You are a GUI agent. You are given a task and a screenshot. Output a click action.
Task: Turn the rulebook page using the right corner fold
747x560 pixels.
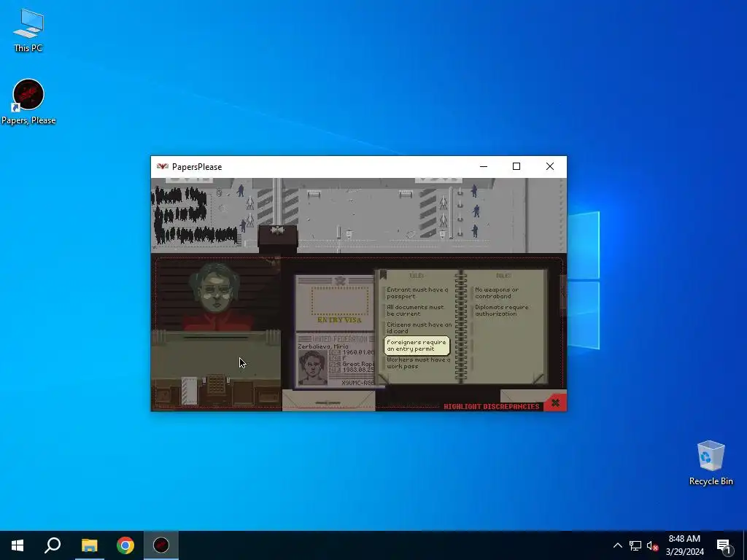pyautogui.click(x=538, y=379)
